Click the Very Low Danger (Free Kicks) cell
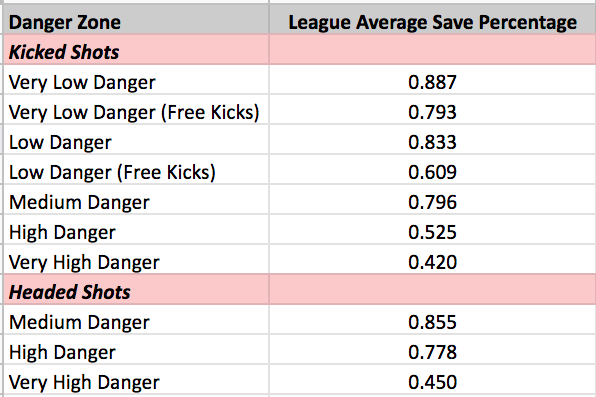Screen dimensions: 596x397 (x=136, y=110)
